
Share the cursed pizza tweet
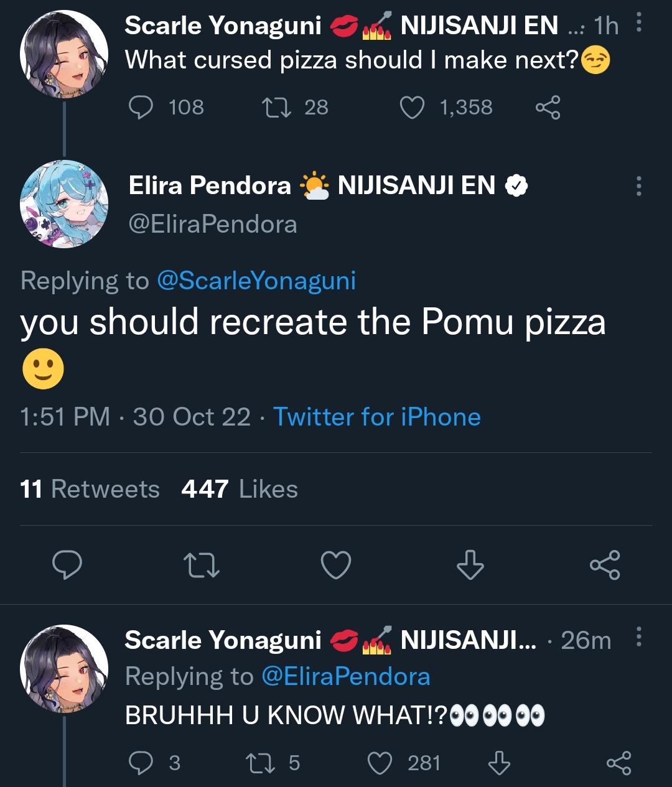pos(548,108)
